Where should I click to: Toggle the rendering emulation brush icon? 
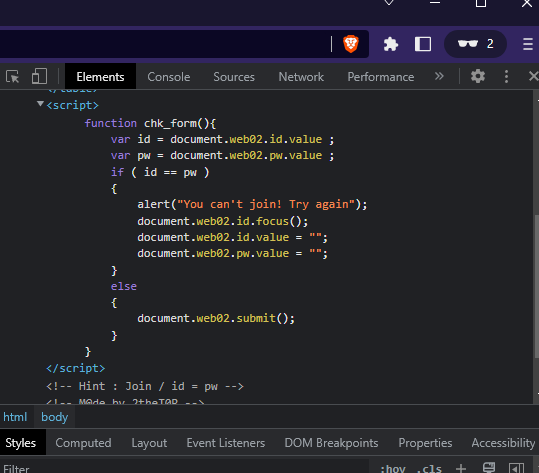(x=488, y=468)
